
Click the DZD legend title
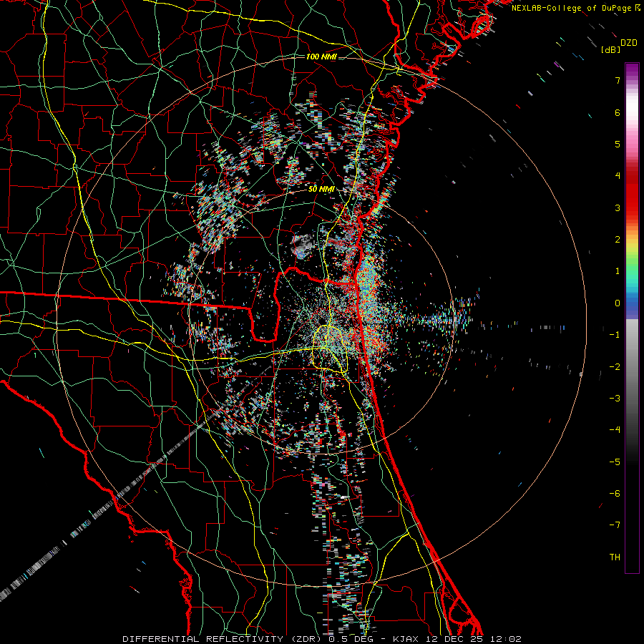click(629, 43)
